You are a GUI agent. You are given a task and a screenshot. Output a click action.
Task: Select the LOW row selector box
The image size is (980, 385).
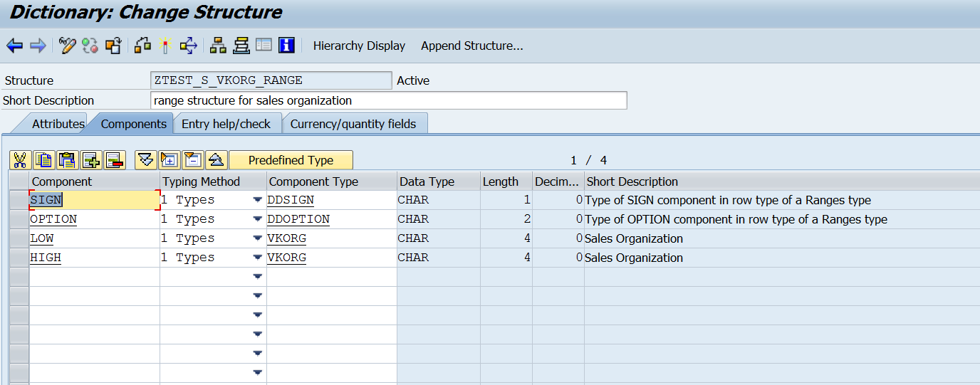(19, 239)
